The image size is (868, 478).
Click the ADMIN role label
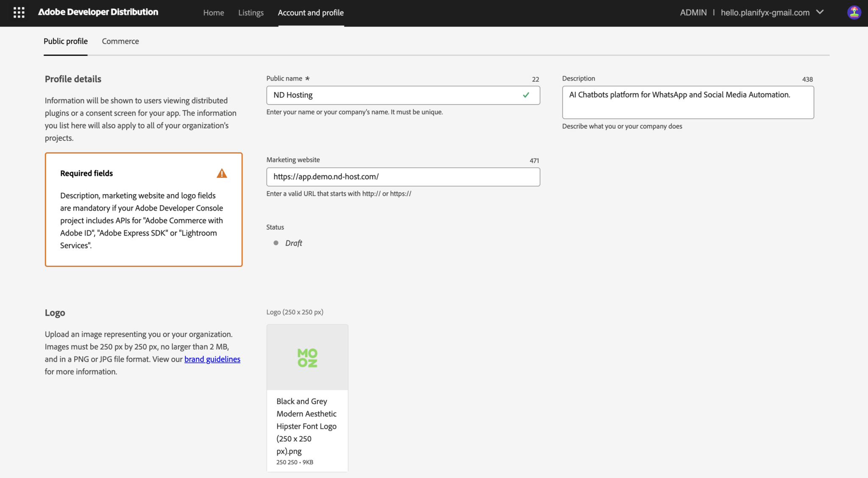coord(693,13)
